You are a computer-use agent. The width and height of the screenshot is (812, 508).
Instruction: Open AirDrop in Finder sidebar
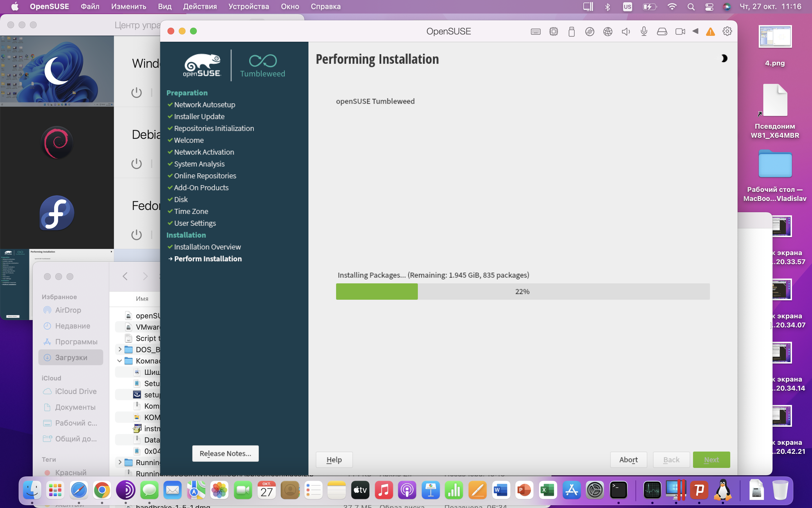(68, 310)
